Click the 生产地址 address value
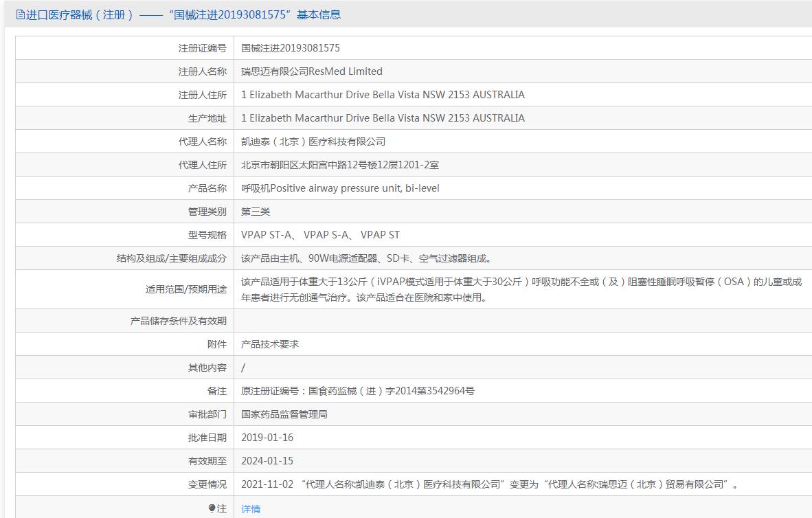812x518 pixels. 383,118
